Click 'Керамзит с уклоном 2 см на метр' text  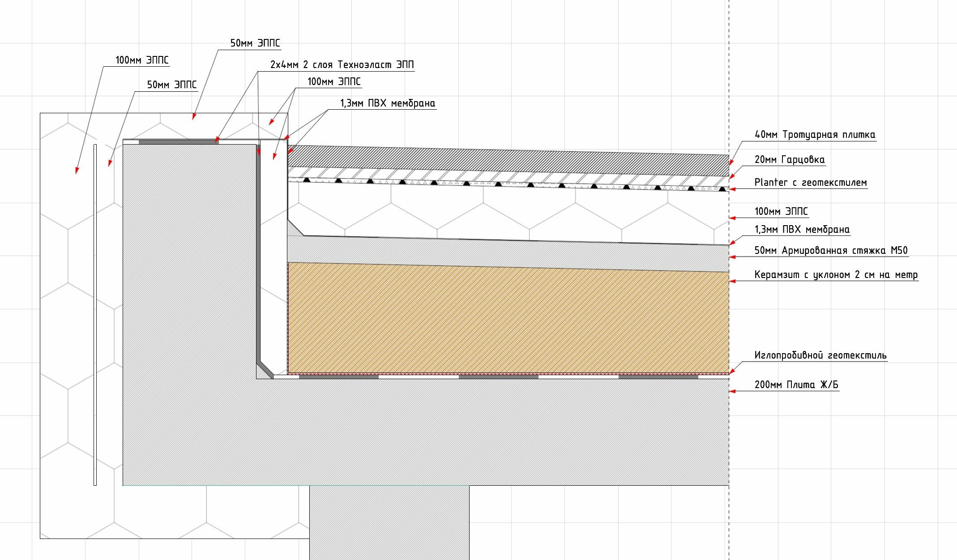(x=836, y=274)
